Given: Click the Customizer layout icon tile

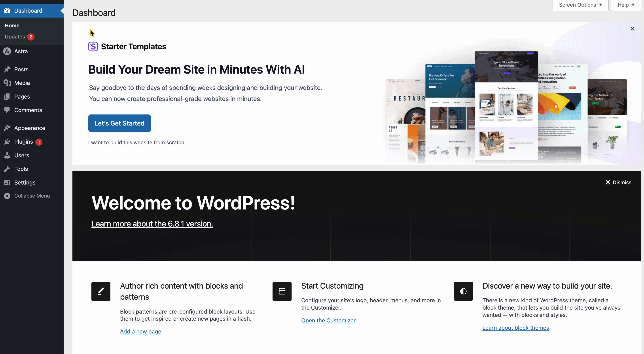Looking at the screenshot, I should (282, 291).
